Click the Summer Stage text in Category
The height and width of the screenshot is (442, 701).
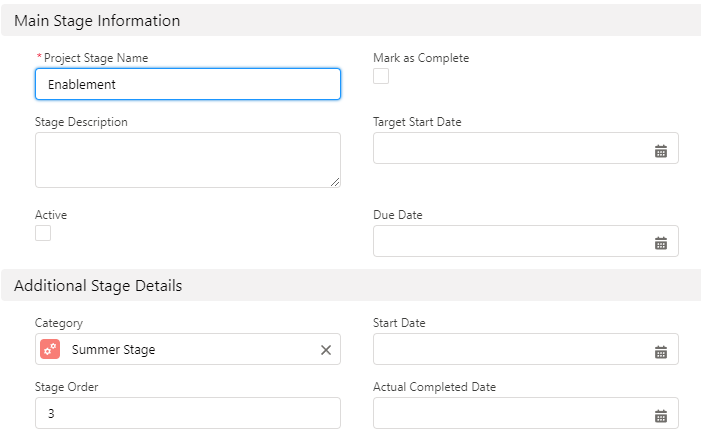point(113,349)
